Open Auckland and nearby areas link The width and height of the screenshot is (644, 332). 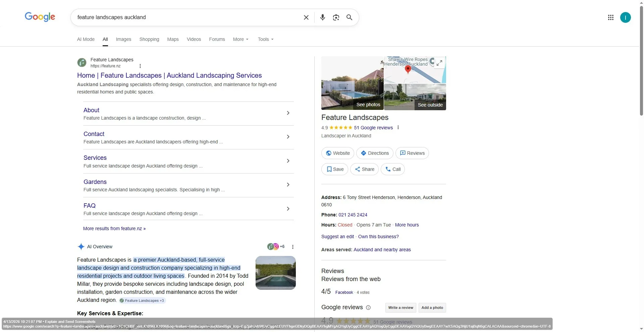(x=382, y=250)
